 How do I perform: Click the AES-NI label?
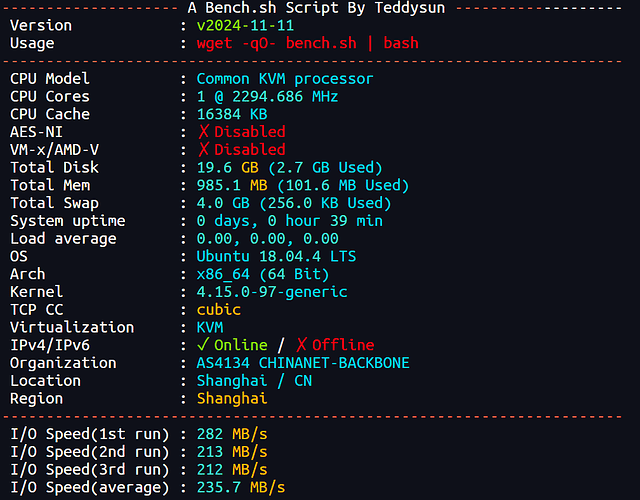36,132
